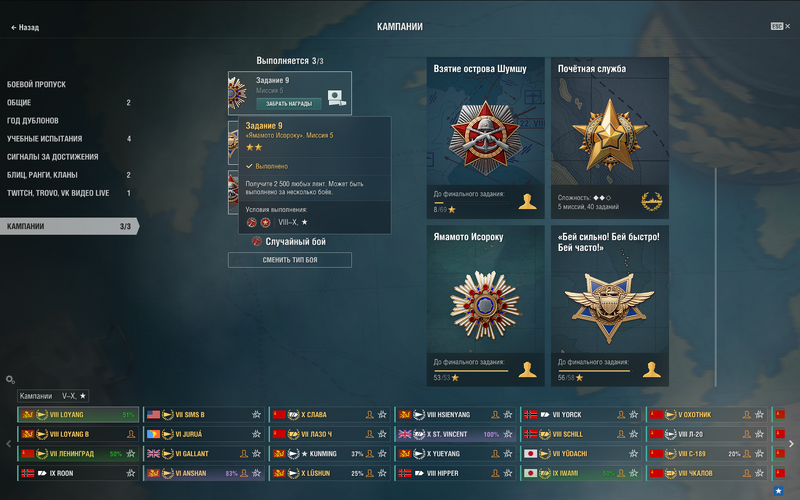Click the commander icon on Взятие острова Шумшу card
Image resolution: width=800 pixels, height=500 pixels.
coord(527,202)
